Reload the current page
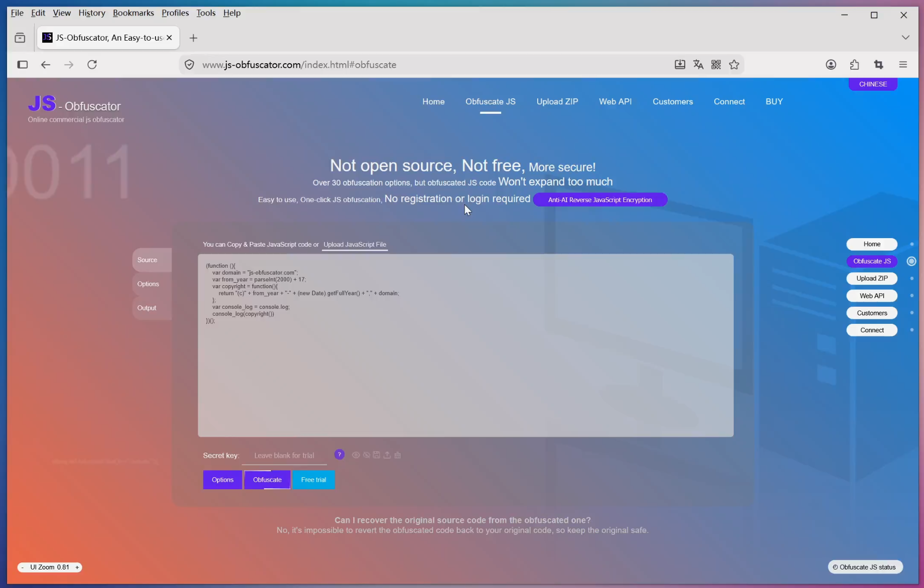The height and width of the screenshot is (588, 924). click(x=92, y=65)
